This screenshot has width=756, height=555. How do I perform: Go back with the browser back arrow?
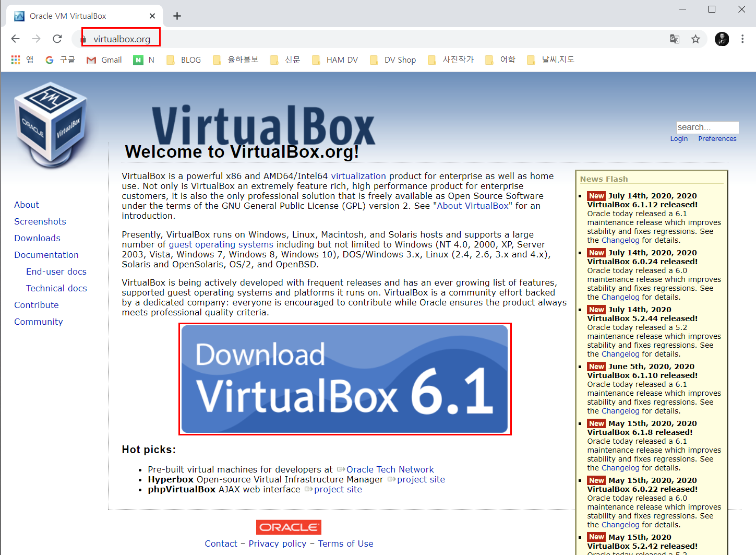[x=16, y=39]
